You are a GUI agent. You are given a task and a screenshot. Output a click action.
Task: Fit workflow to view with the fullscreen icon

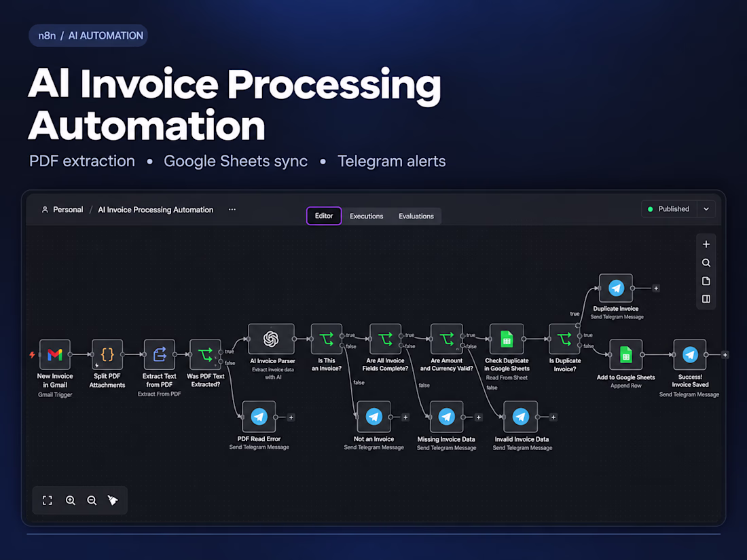(47, 500)
